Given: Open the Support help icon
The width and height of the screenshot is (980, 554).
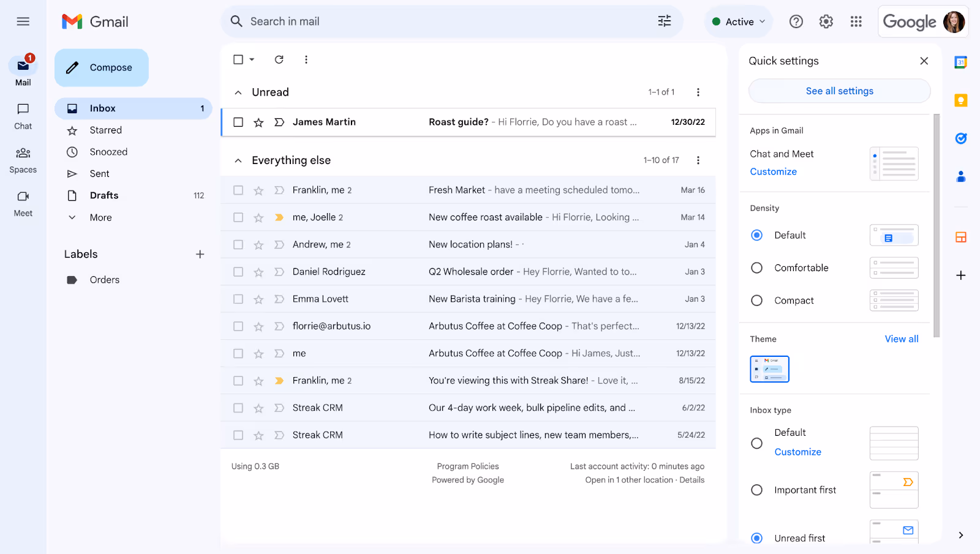Looking at the screenshot, I should coord(796,21).
